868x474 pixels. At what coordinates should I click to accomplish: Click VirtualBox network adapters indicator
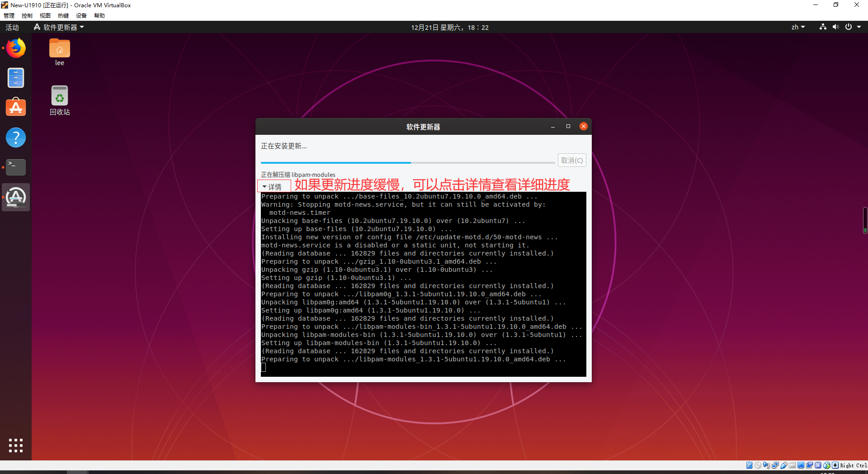775,465
